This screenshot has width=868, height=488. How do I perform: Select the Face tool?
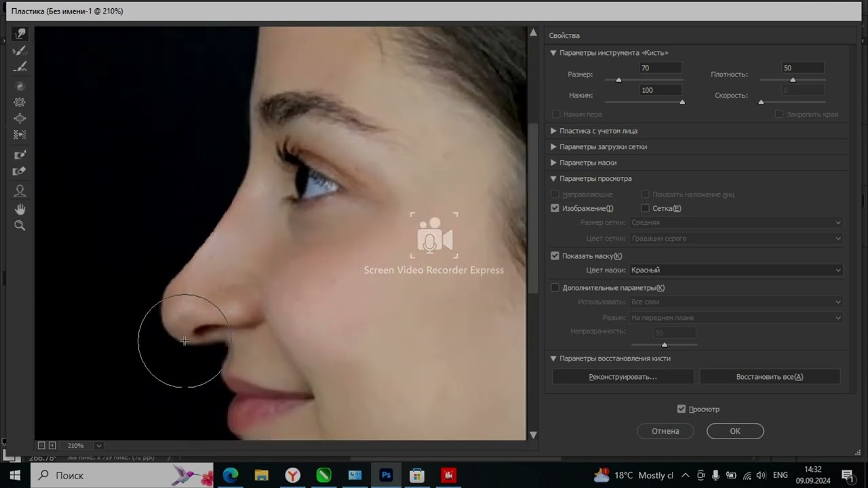click(x=20, y=191)
